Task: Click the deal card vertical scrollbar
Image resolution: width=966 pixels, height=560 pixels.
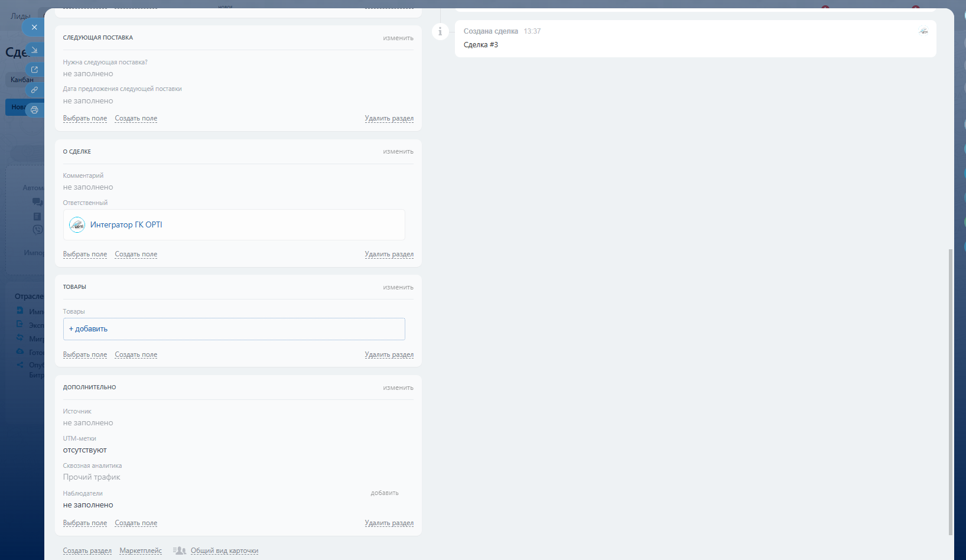Action: click(x=950, y=392)
